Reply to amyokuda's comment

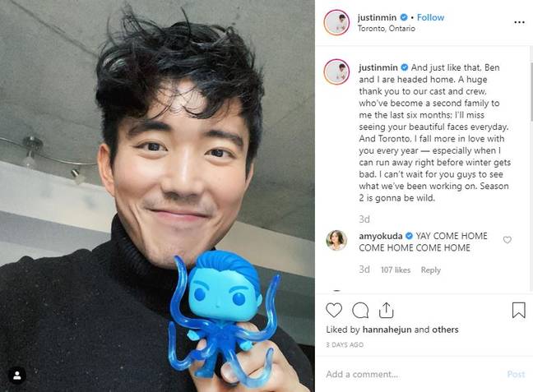tap(431, 270)
